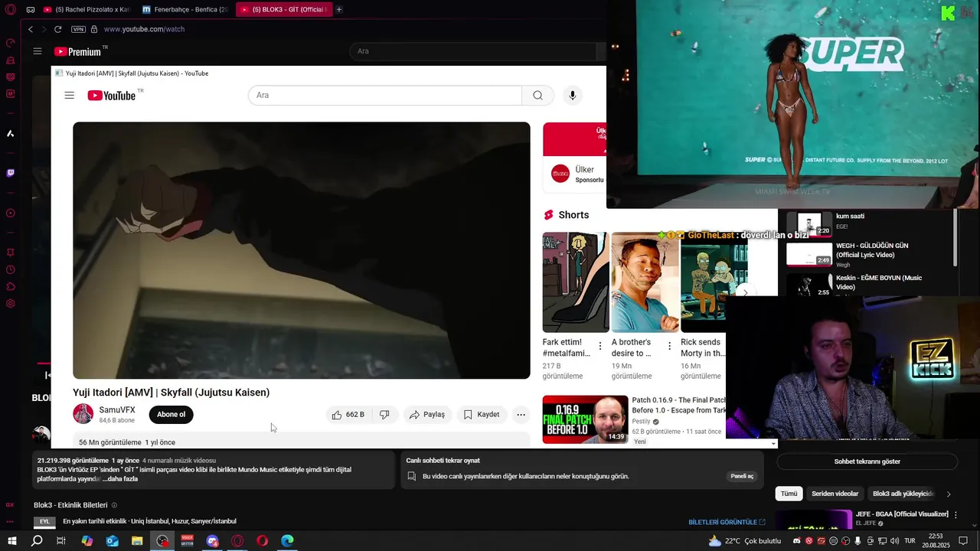This screenshot has width=980, height=551.
Task: Open GX Control speedometer in sidebar
Action: pos(11,43)
